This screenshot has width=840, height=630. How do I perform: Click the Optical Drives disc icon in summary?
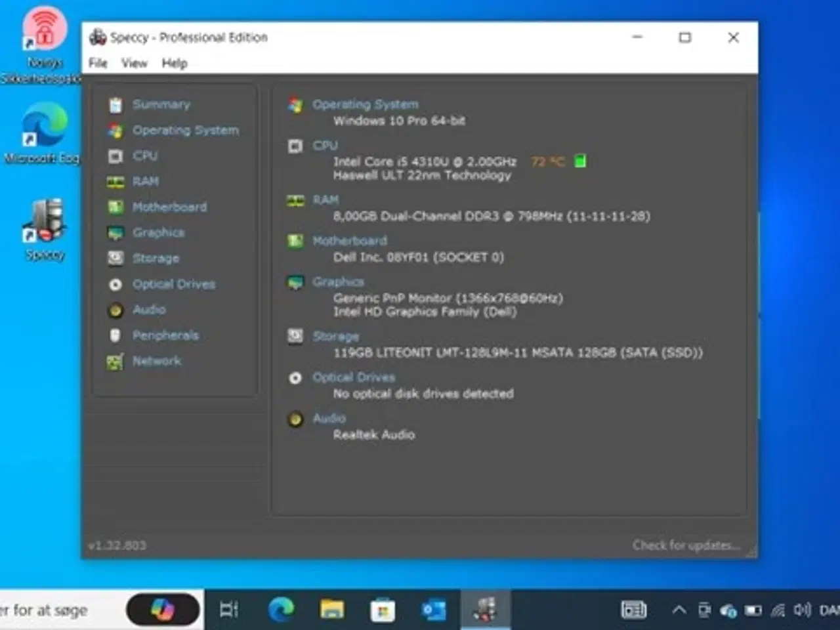click(x=295, y=378)
